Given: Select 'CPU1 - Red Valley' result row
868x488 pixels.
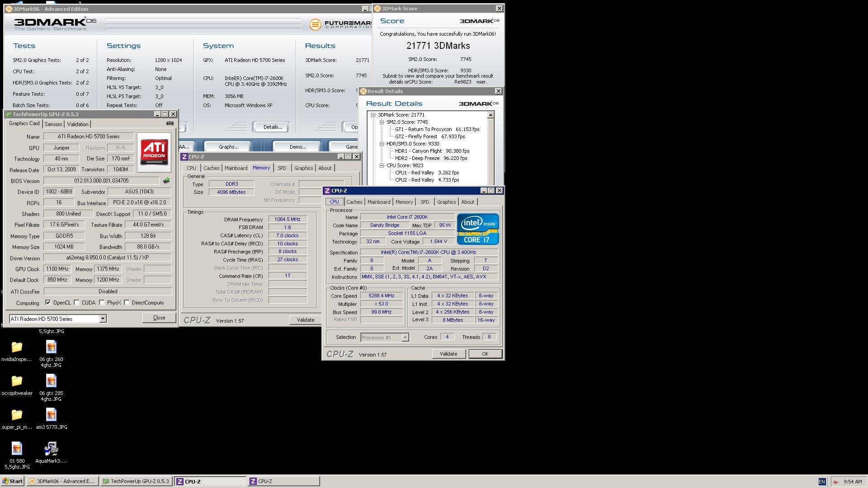Looking at the screenshot, I should pyautogui.click(x=427, y=173).
